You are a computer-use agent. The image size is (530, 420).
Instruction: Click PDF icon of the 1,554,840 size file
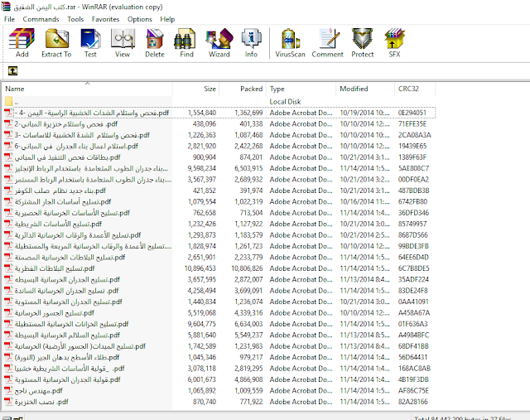[x=8, y=113]
